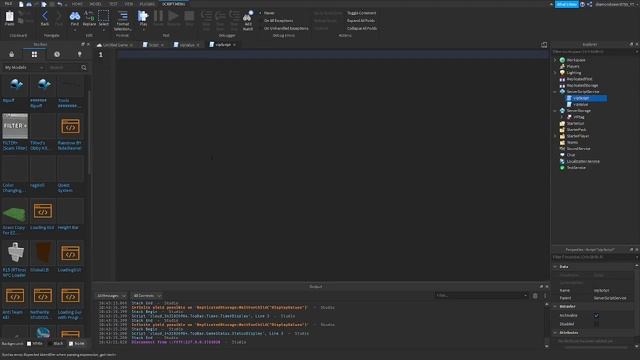Collapse the ServerStorage node

(555, 111)
